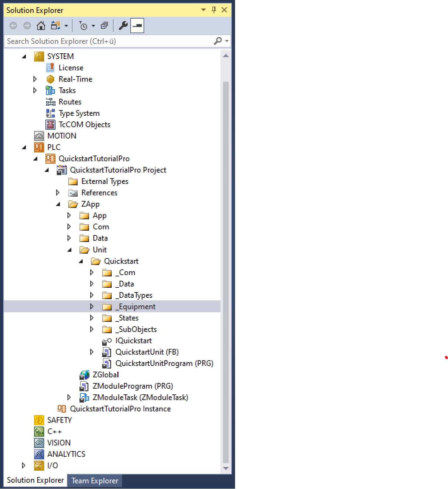The width and height of the screenshot is (448, 489).
Task: Select the QuickstartTutorialPro Project icon
Action: (x=62, y=170)
